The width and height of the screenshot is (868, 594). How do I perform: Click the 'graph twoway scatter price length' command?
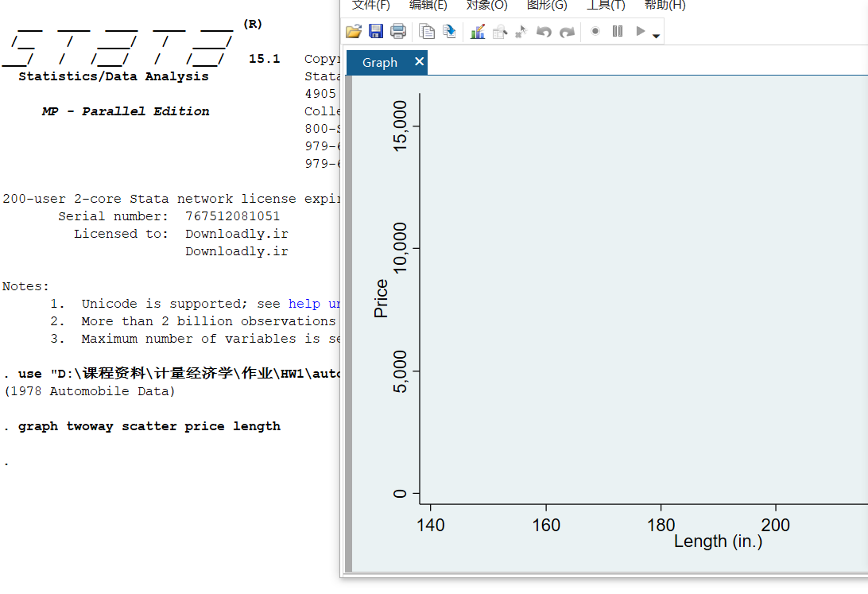coord(149,426)
